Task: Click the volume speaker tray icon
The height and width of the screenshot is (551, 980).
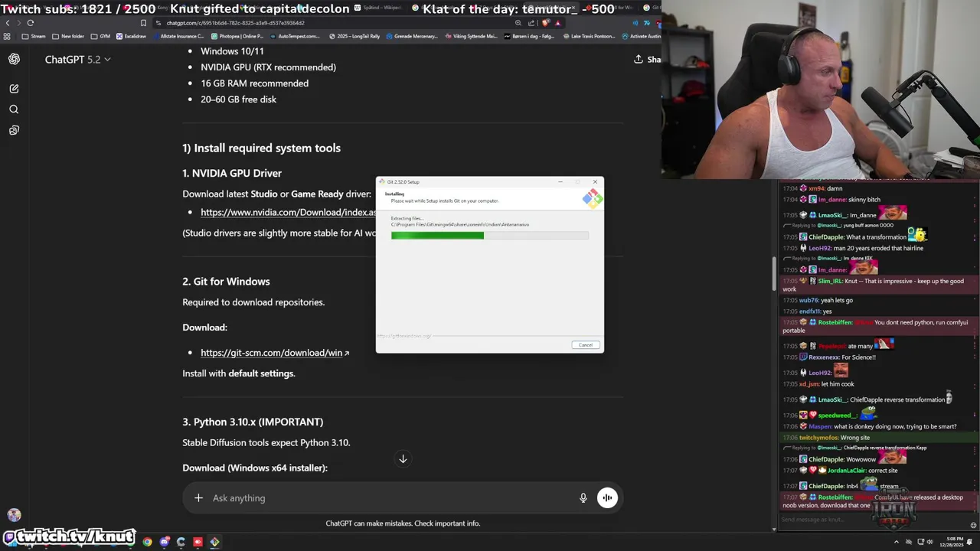Action: [930, 542]
